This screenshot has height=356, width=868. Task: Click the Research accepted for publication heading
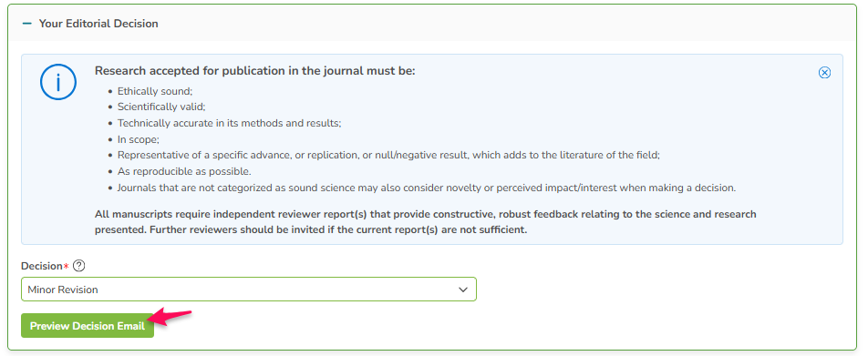pos(255,71)
